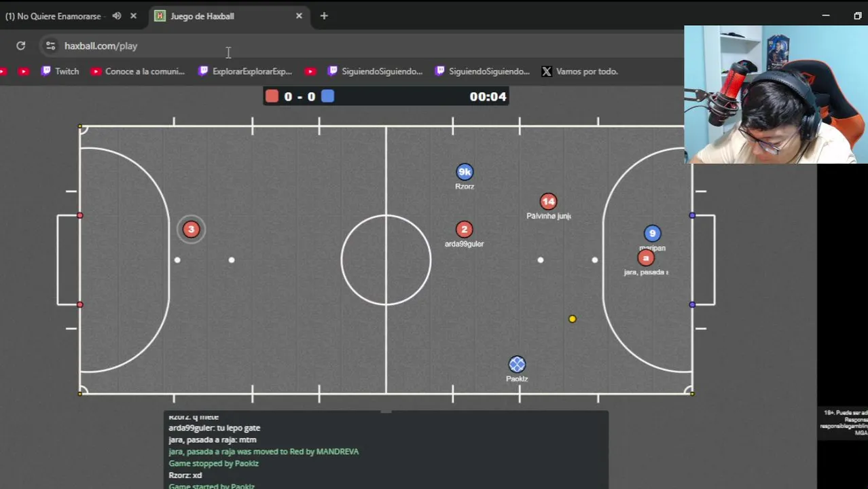Click the Rzorz name label under player

point(465,186)
